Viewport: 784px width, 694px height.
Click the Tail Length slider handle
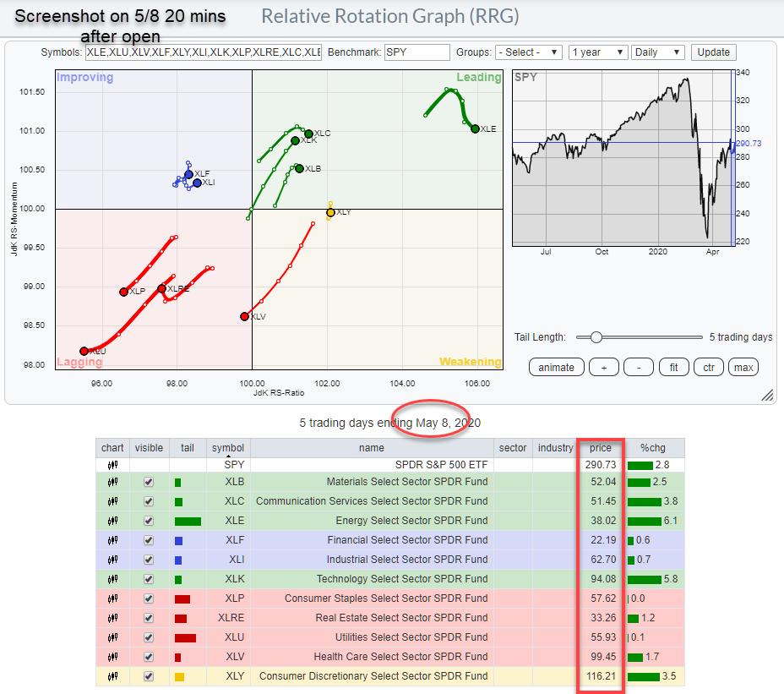click(x=596, y=337)
